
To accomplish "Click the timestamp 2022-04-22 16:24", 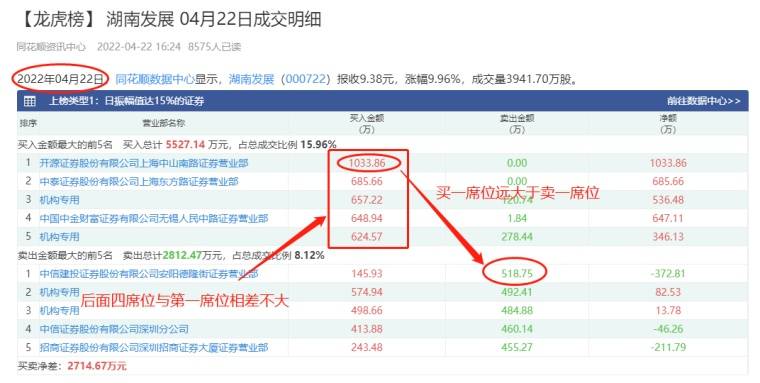I will (x=139, y=47).
